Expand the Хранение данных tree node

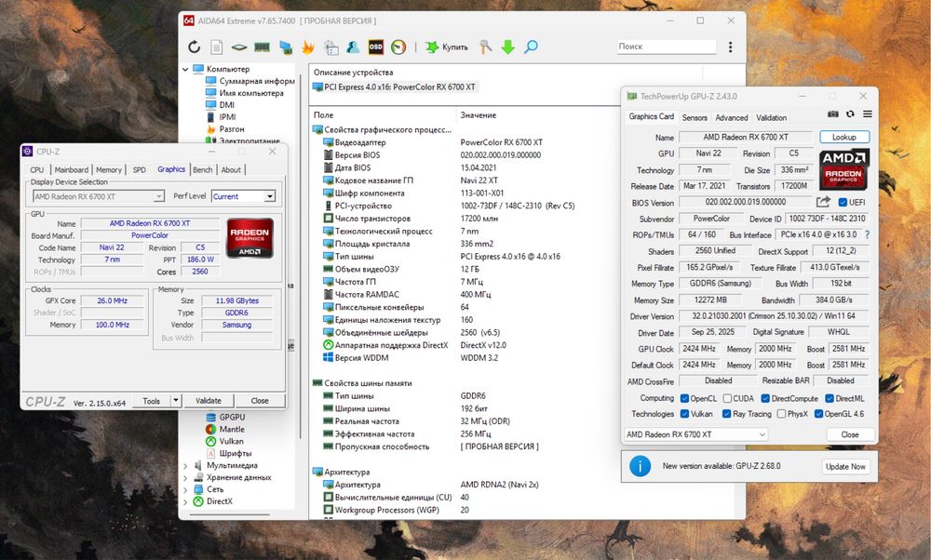point(185,477)
